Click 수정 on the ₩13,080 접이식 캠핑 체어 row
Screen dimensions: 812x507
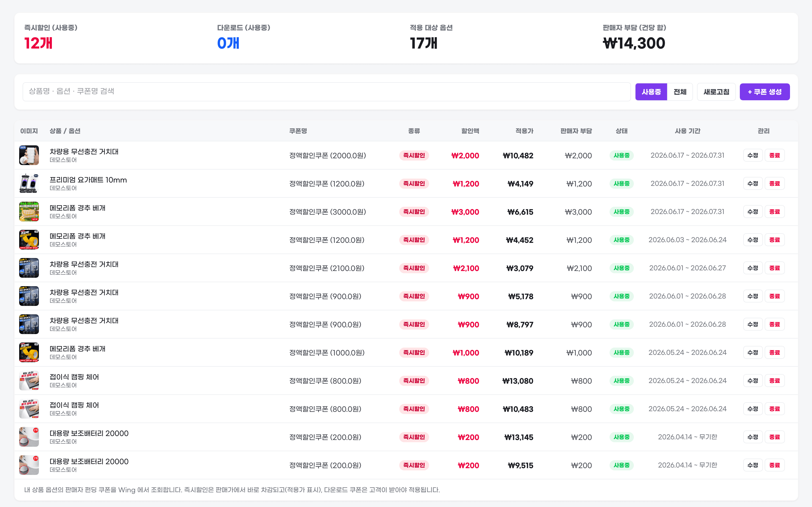coord(753,381)
